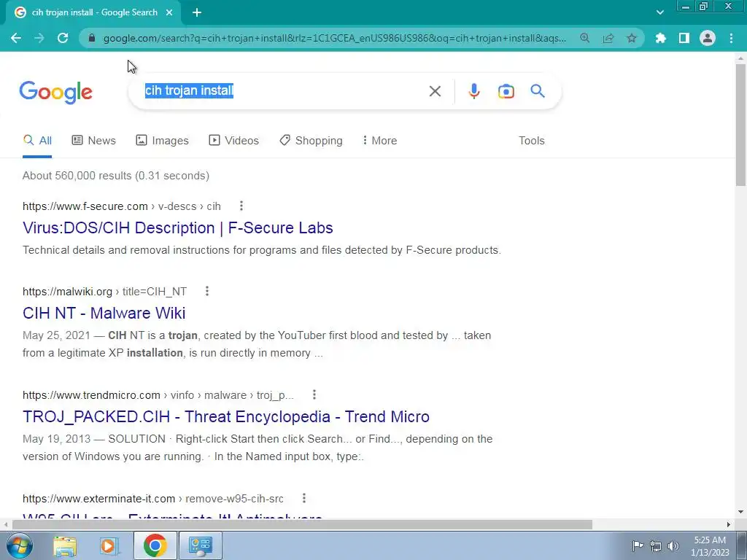Viewport: 747px width, 560px height.
Task: Click the browser address bar URL
Action: [334, 38]
